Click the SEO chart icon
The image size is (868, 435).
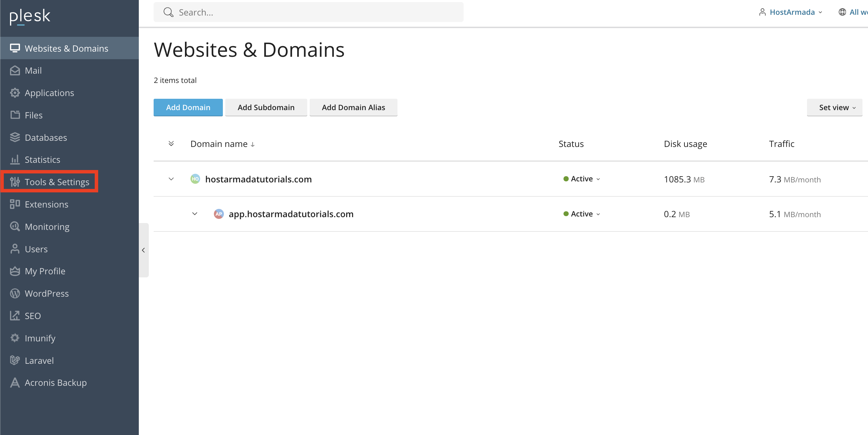pyautogui.click(x=15, y=316)
